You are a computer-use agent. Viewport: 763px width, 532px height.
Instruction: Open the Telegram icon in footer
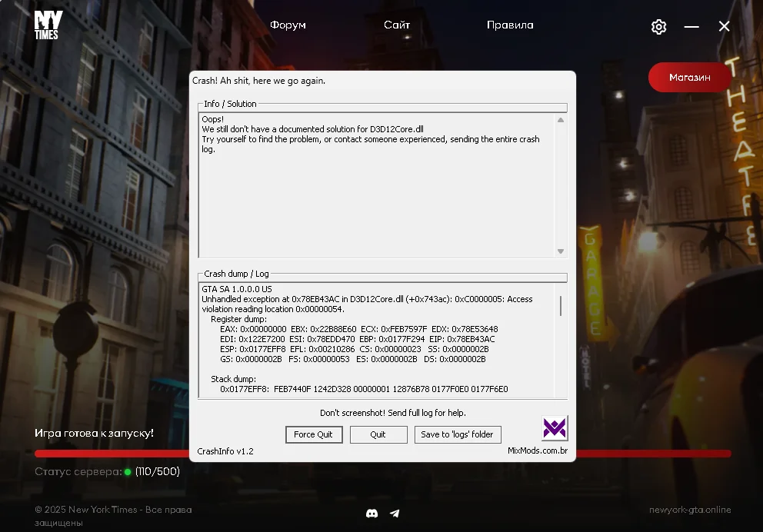395,513
